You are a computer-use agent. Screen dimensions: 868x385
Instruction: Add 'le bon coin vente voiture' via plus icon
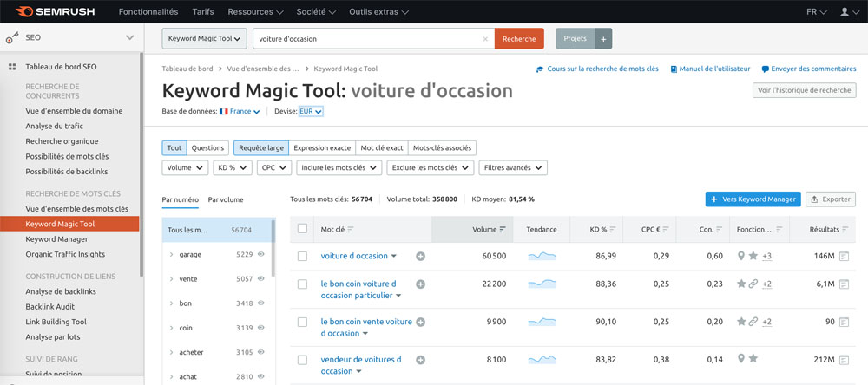(420, 322)
